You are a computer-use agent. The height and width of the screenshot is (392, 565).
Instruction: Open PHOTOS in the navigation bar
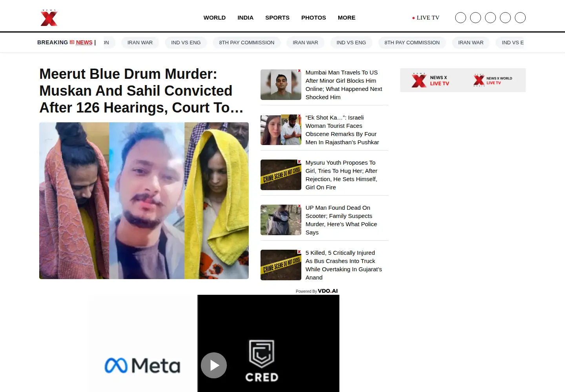[313, 18]
